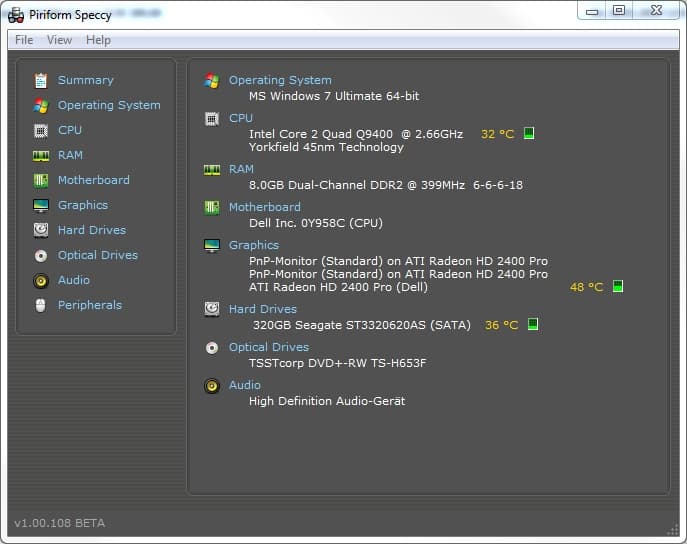Viewport: 687px width, 544px height.
Task: Open the File menu
Action: pyautogui.click(x=24, y=40)
